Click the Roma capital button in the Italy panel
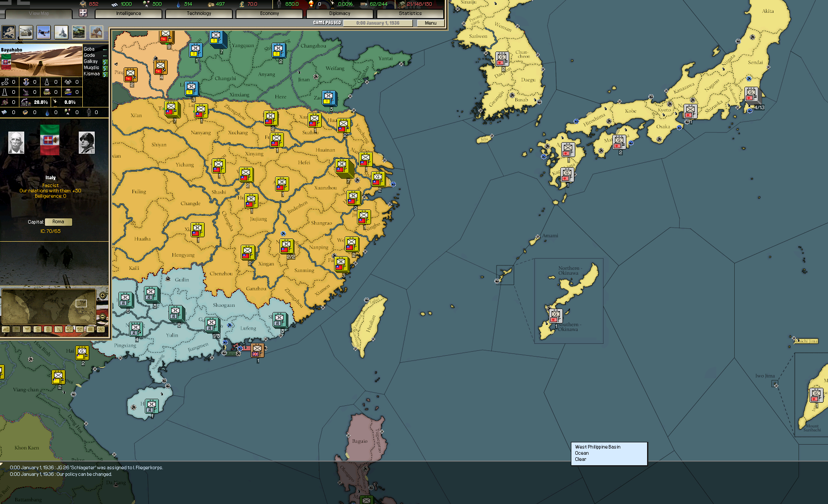This screenshot has height=504, width=828. (59, 221)
